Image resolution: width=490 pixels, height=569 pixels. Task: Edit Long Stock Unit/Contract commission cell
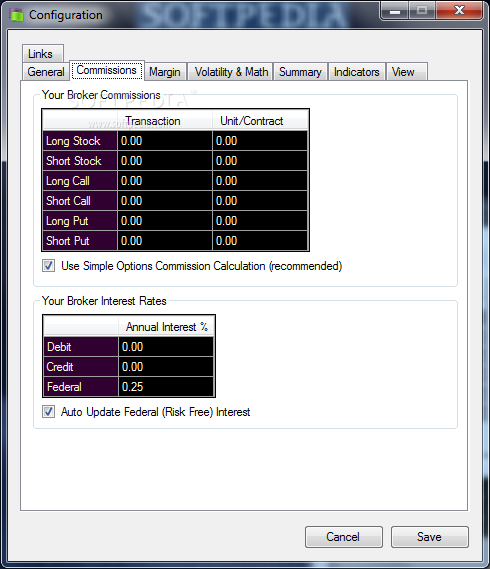pos(260,141)
